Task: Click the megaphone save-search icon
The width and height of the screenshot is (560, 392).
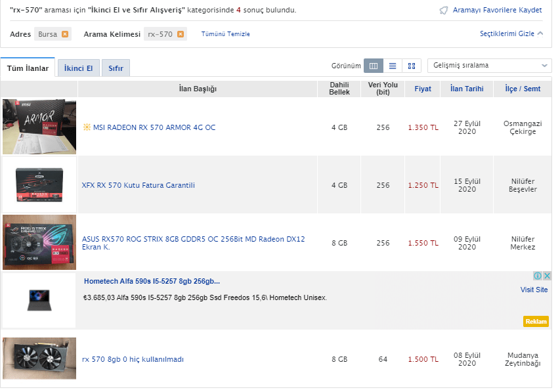Action: 444,11
